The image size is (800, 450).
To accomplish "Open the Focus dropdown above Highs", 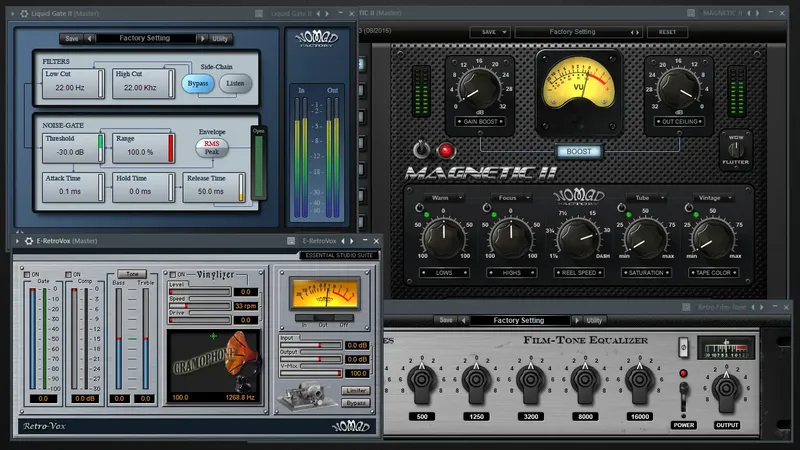I will click(x=511, y=197).
